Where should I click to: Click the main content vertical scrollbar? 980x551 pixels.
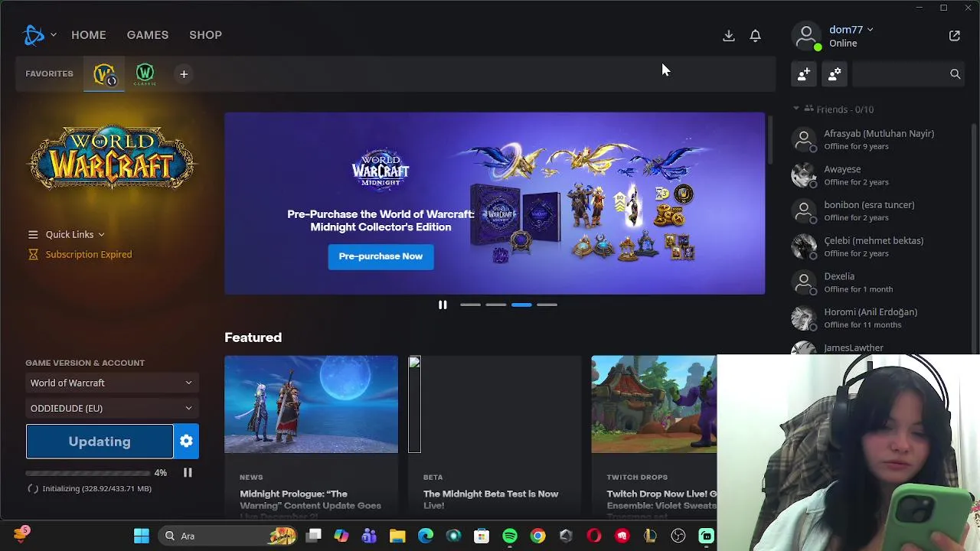(771, 139)
